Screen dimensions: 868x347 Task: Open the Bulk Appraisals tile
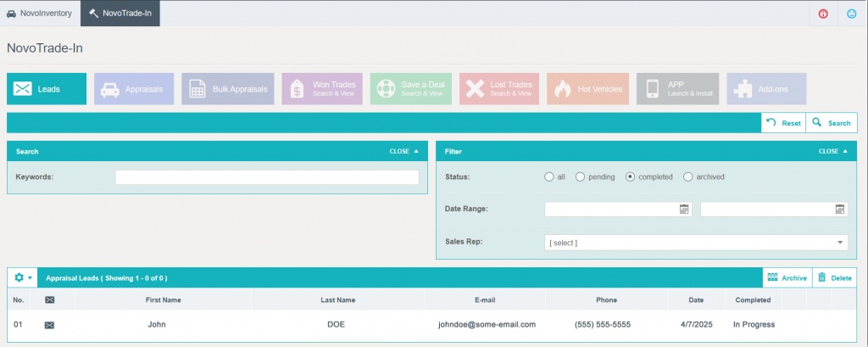coord(227,89)
